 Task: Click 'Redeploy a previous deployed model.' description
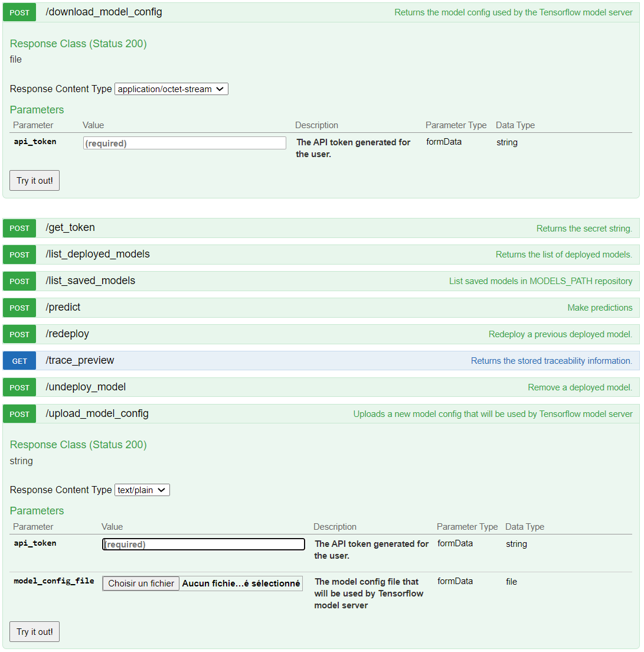(x=560, y=334)
